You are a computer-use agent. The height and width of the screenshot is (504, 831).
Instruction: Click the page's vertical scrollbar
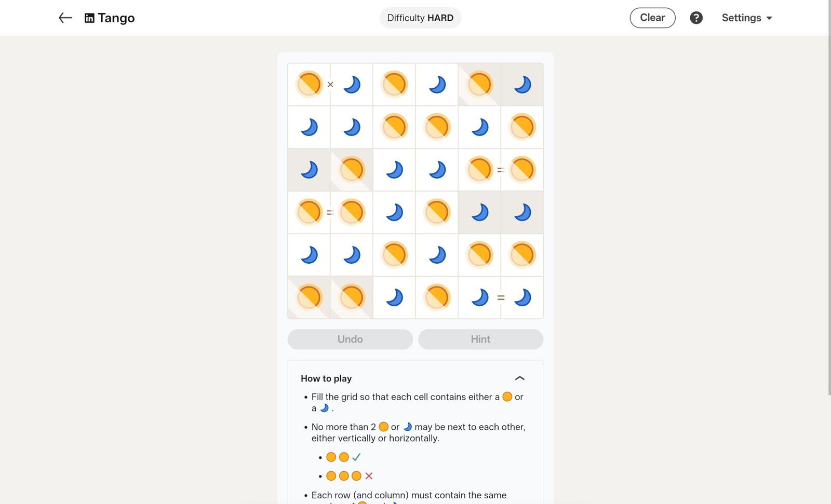click(829, 208)
